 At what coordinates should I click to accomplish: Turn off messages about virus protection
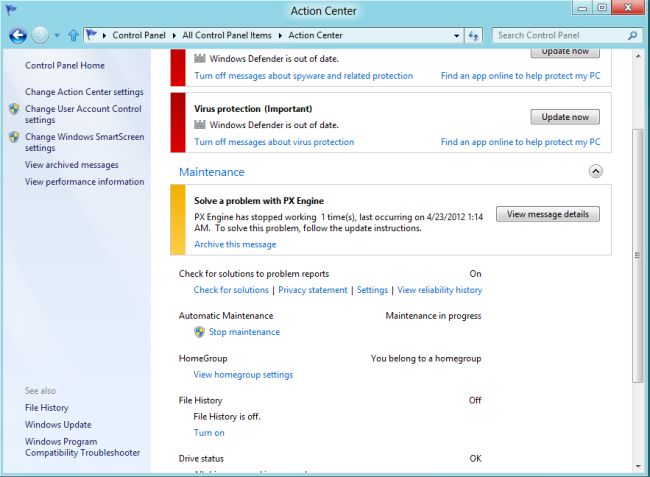[274, 142]
